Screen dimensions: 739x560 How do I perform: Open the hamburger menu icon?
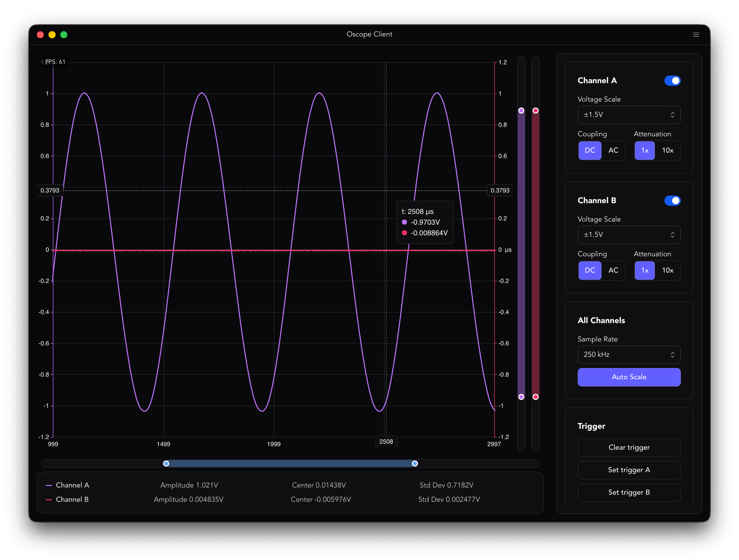696,35
